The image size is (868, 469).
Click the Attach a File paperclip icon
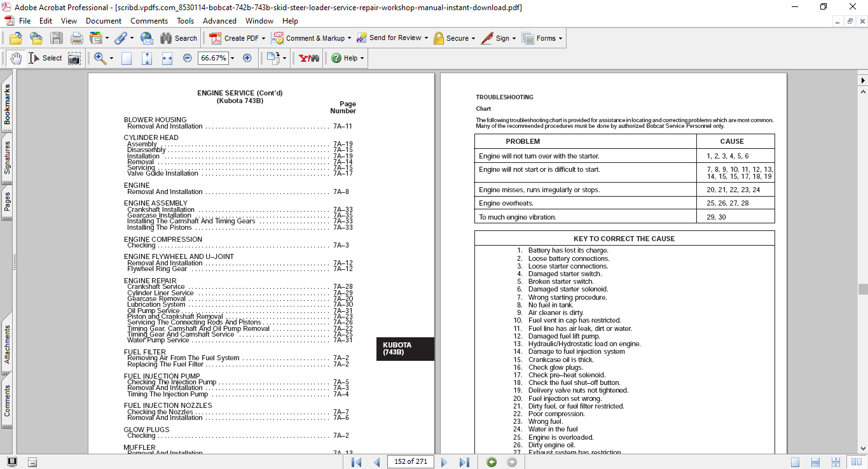pos(120,38)
